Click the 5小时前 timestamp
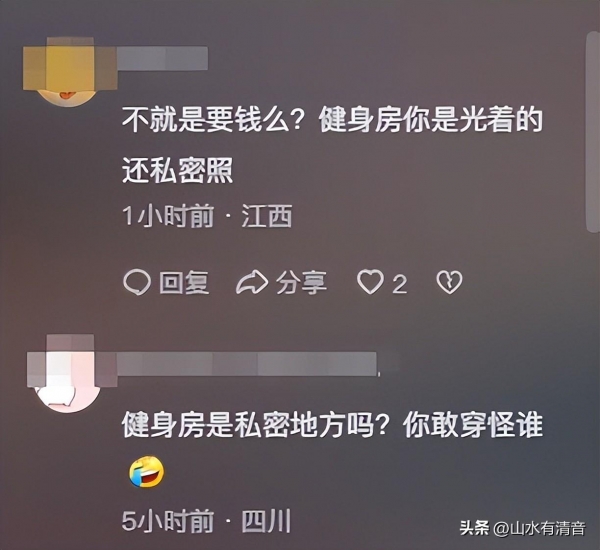 168,521
